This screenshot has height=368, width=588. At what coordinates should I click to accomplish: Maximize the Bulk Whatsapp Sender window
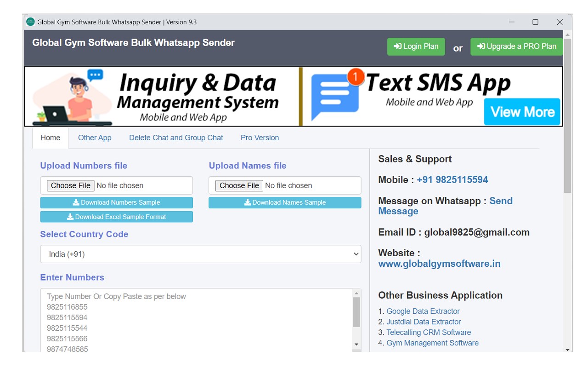(x=535, y=22)
